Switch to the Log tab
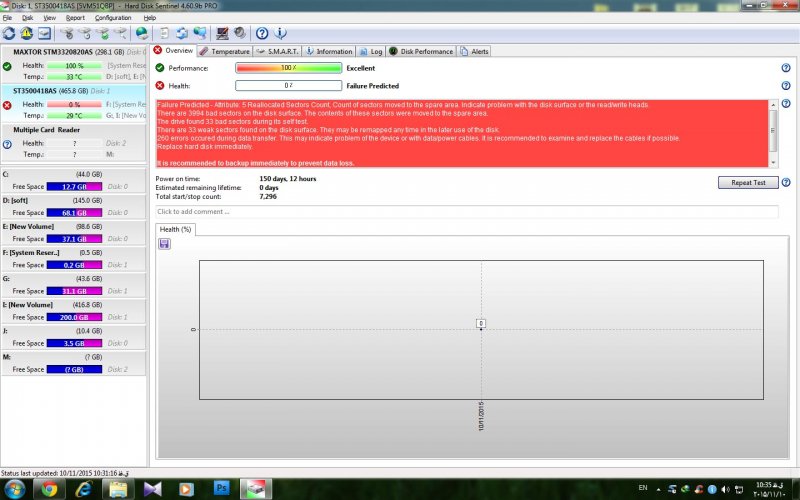Image resolution: width=800 pixels, height=500 pixels. 371,52
